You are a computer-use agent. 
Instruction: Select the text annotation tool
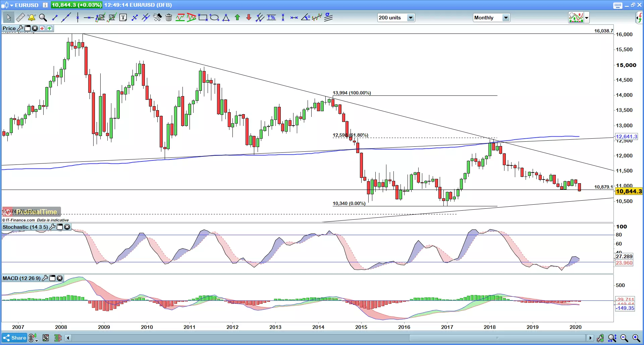pos(123,17)
